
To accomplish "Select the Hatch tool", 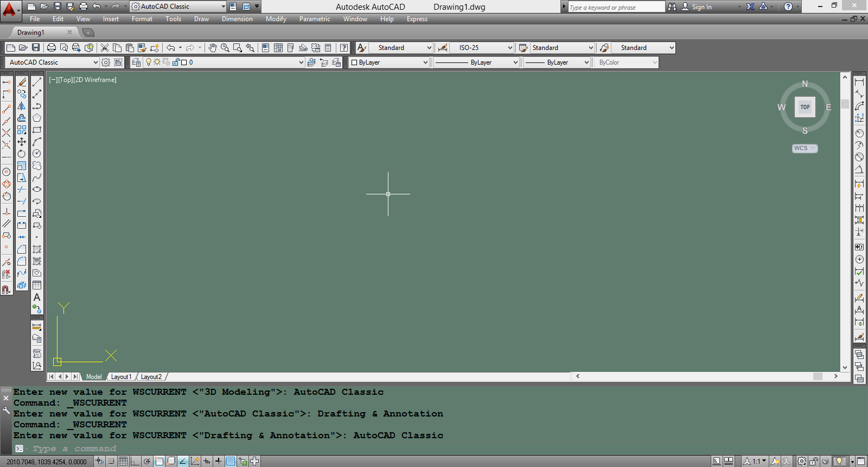I will coord(37,249).
